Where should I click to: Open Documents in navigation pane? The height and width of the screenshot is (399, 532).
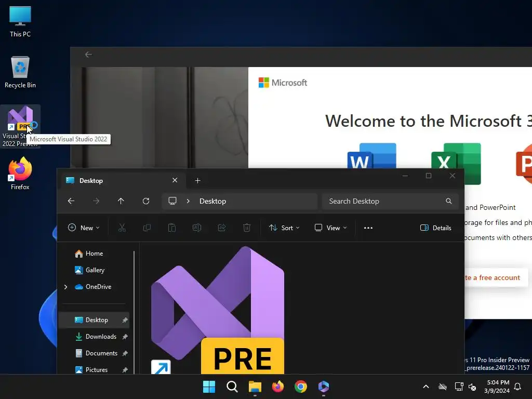coord(94,353)
